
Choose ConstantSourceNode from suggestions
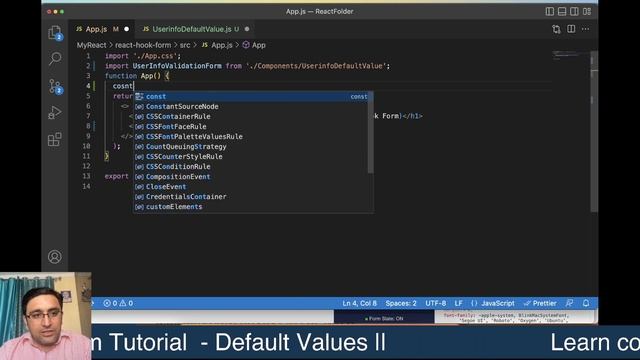pyautogui.click(x=251, y=107)
